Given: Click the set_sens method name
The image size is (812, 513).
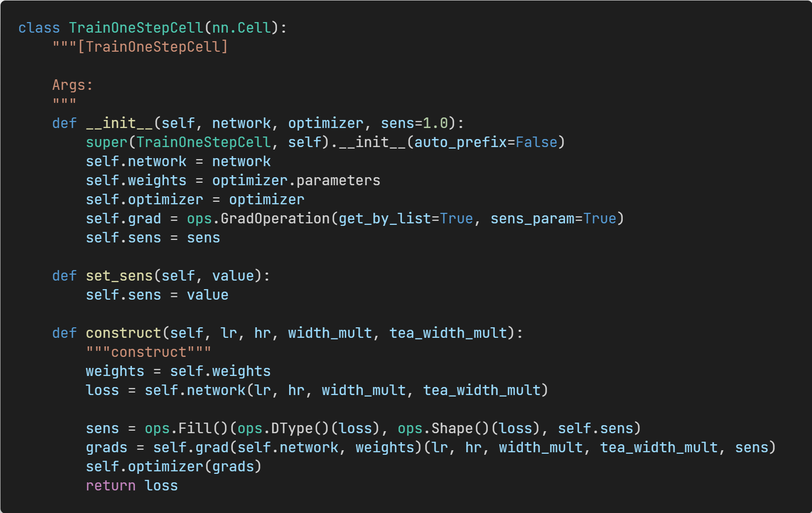Looking at the screenshot, I should pos(119,276).
